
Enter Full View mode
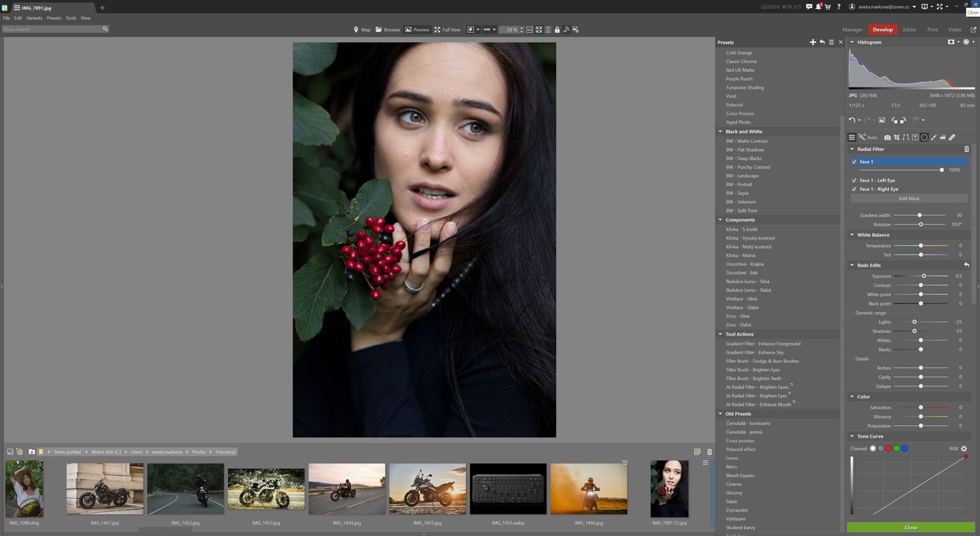(x=448, y=29)
